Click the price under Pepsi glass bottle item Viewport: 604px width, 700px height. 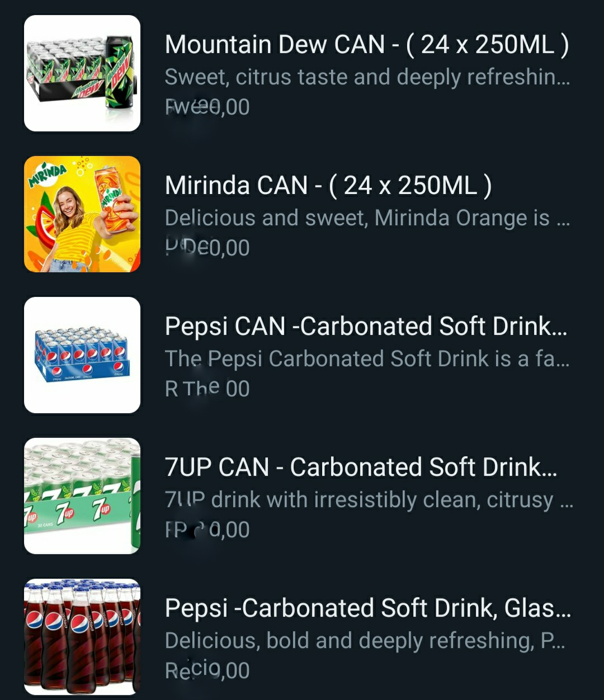coord(207,670)
